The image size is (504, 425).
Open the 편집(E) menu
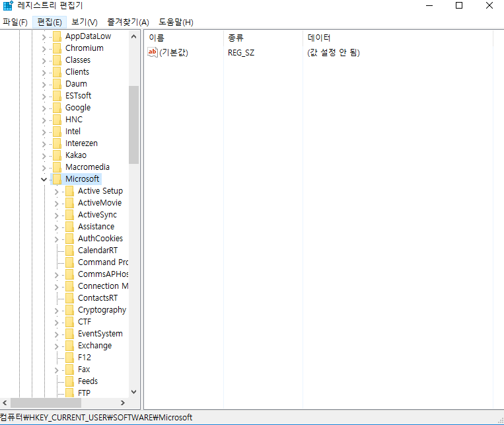50,22
